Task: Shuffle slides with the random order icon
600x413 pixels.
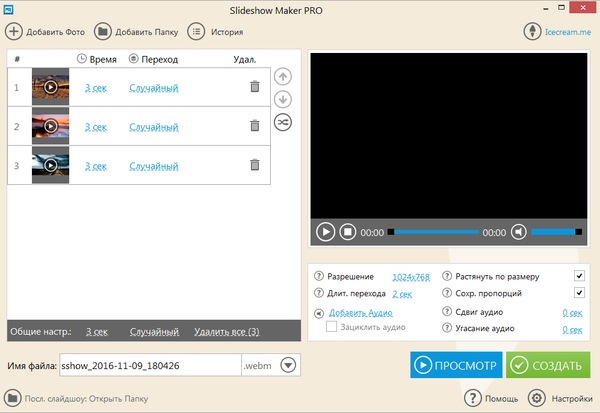Action: coord(283,122)
